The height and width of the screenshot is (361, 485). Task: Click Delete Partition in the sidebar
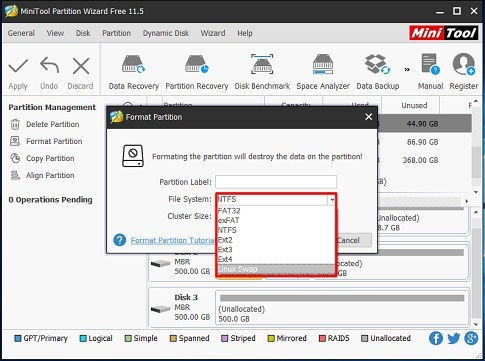[x=45, y=124]
